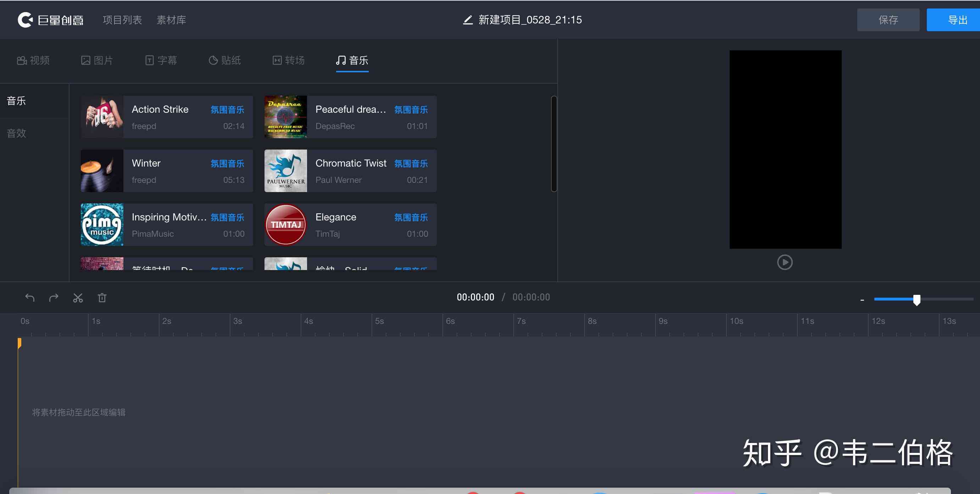
Task: Click the trash delete icon
Action: coord(102,298)
